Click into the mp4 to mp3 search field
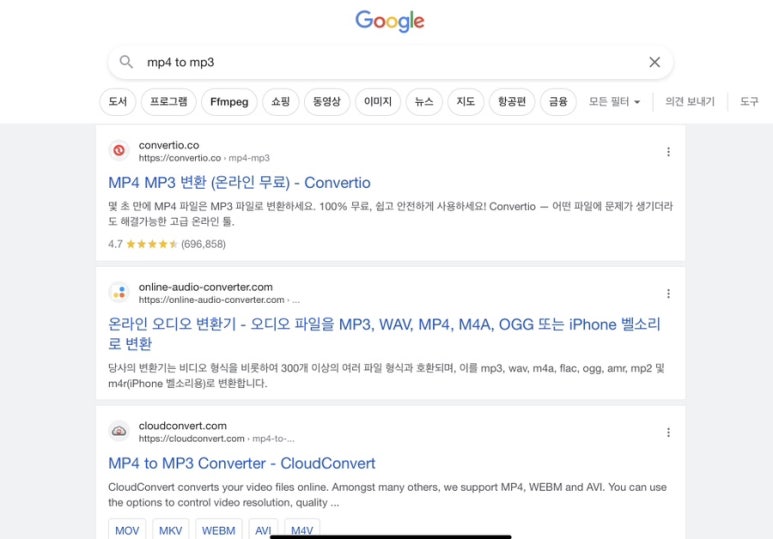 [390, 63]
